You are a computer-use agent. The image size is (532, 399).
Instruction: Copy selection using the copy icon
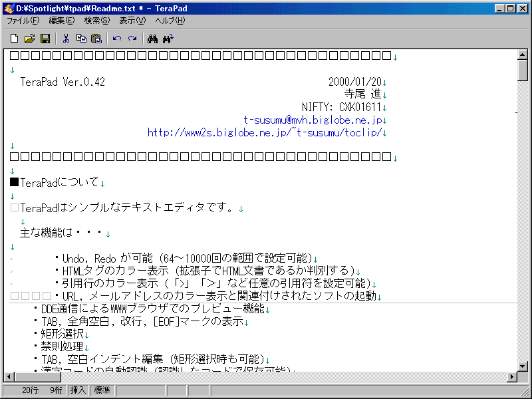click(x=81, y=39)
